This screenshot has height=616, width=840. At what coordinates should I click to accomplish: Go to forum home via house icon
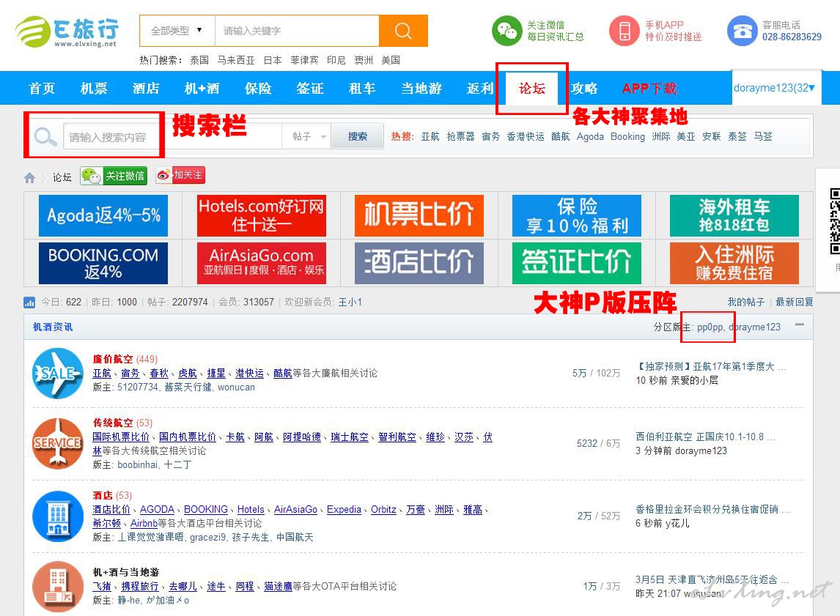[29, 177]
